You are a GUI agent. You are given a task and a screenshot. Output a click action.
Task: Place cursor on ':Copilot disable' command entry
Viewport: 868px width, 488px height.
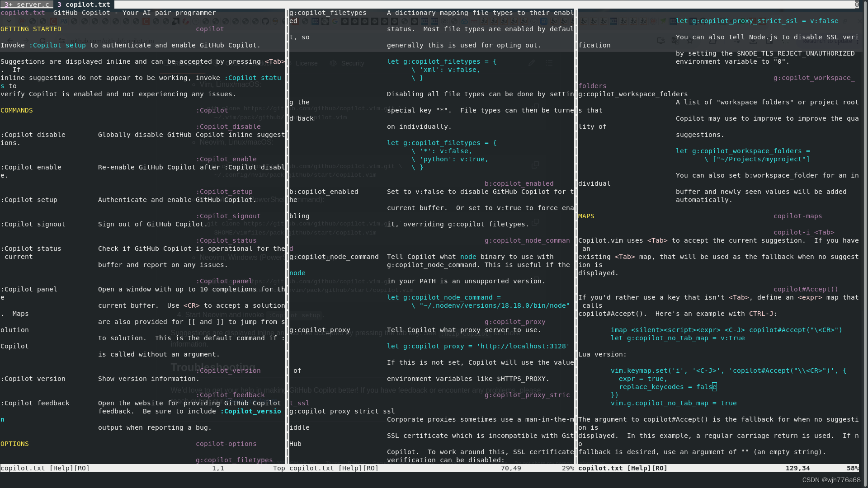(33, 135)
